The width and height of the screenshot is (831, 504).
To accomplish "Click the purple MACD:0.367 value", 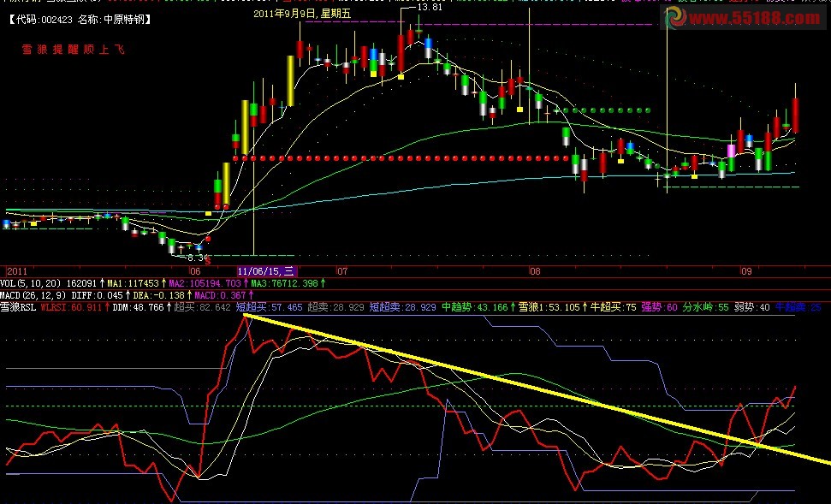I will [x=220, y=295].
